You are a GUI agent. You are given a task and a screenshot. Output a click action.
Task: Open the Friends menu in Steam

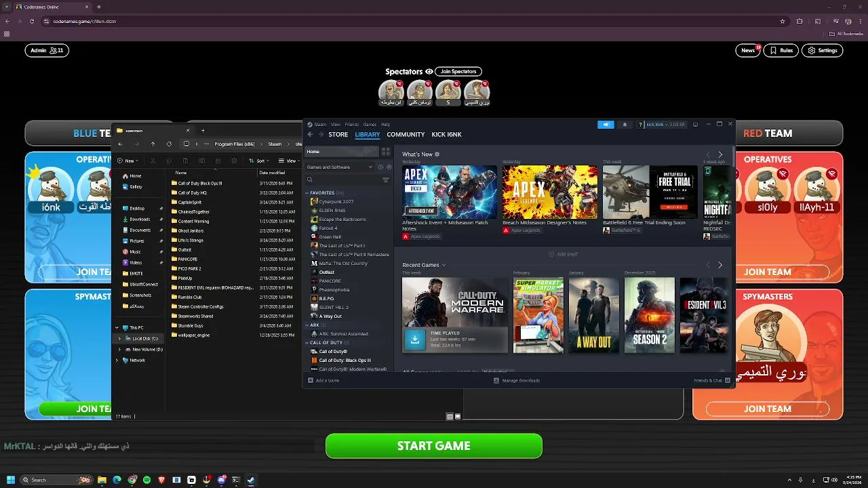[x=351, y=125]
